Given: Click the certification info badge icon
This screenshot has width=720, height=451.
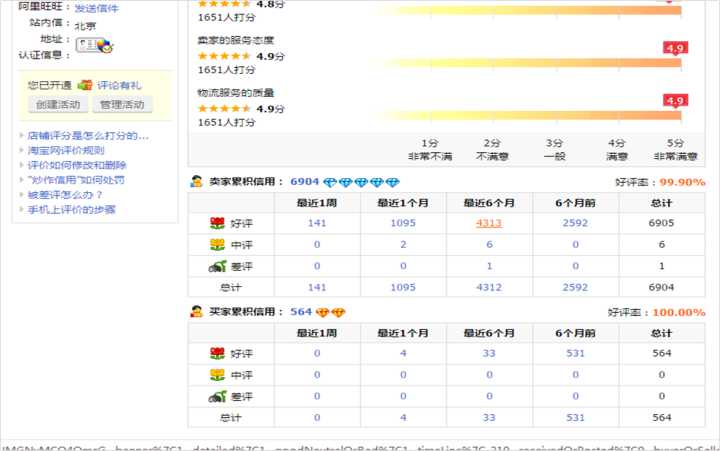Looking at the screenshot, I should coord(100,45).
